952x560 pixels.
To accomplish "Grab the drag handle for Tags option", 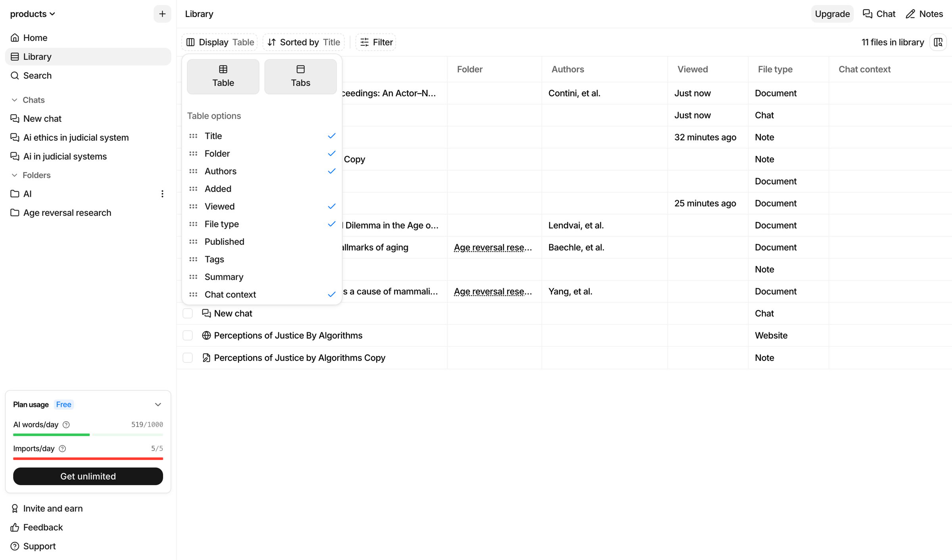I will pos(193,259).
